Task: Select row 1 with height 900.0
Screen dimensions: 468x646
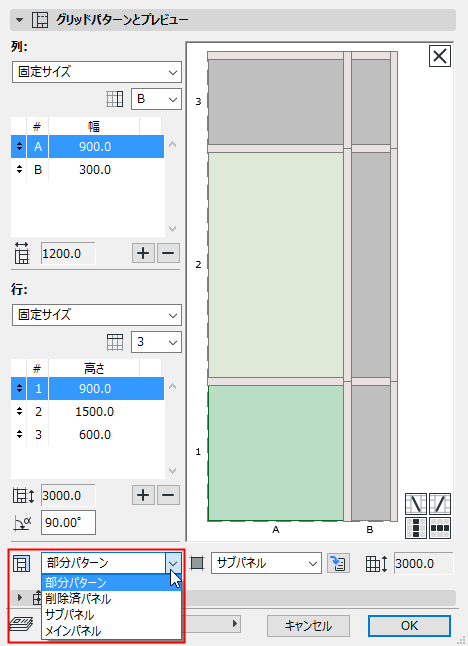Action: coord(87,389)
